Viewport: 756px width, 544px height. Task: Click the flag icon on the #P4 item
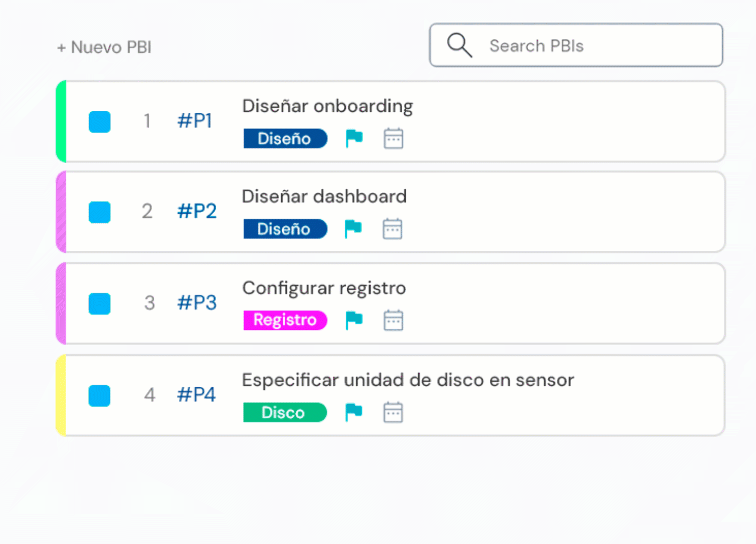[353, 412]
